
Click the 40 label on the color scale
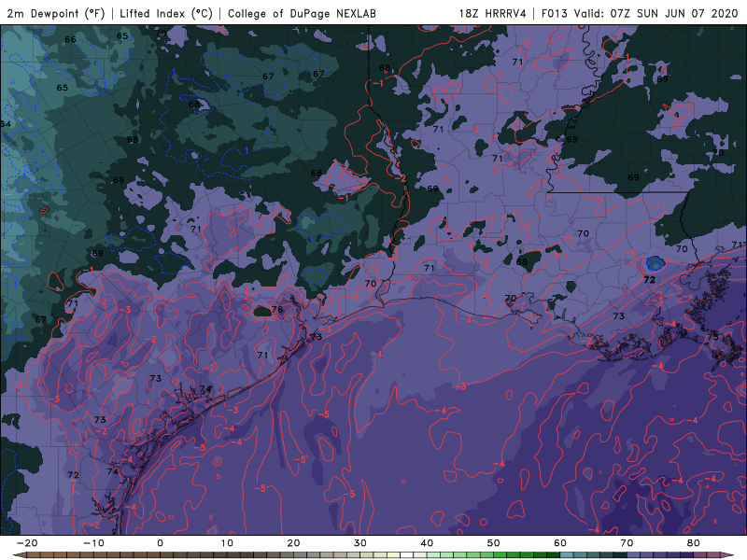pyautogui.click(x=427, y=543)
